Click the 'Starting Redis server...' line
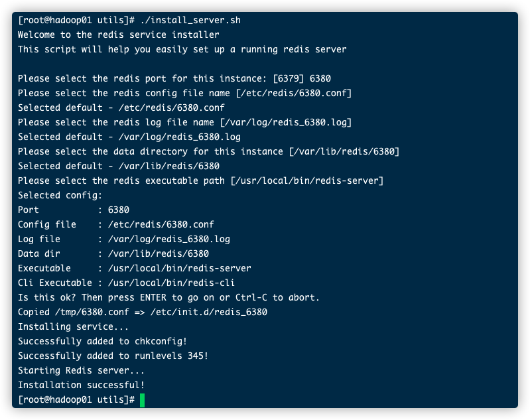 click(x=82, y=370)
